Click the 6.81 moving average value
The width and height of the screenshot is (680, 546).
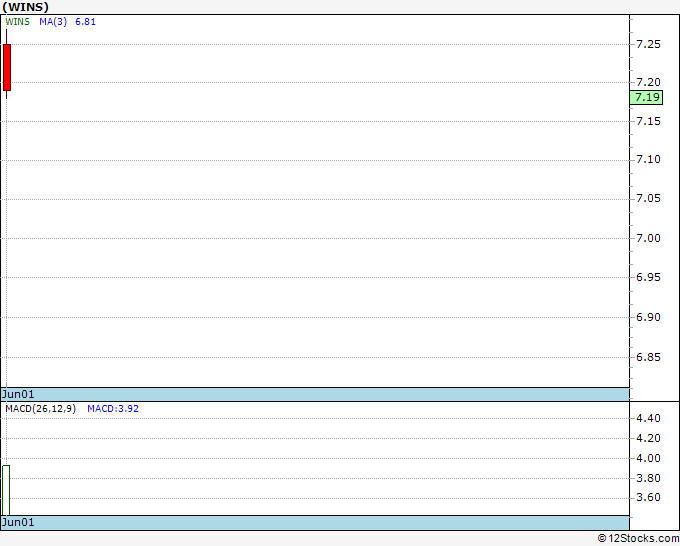85,22
